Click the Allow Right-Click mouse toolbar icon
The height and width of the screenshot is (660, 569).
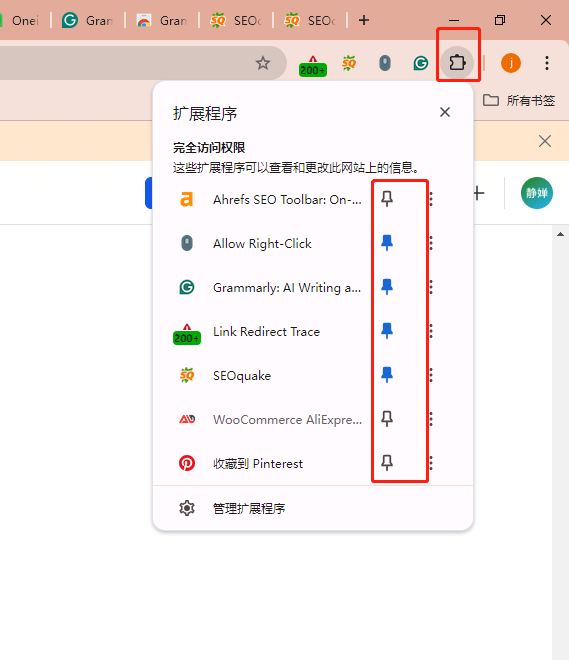coord(385,63)
